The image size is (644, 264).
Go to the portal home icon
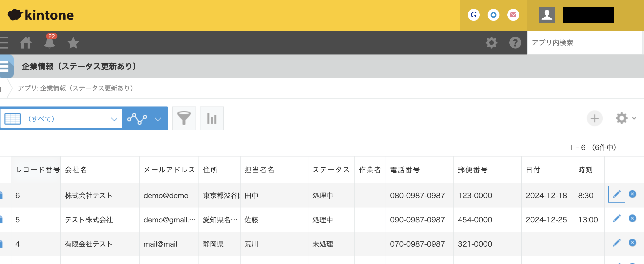pyautogui.click(x=26, y=43)
